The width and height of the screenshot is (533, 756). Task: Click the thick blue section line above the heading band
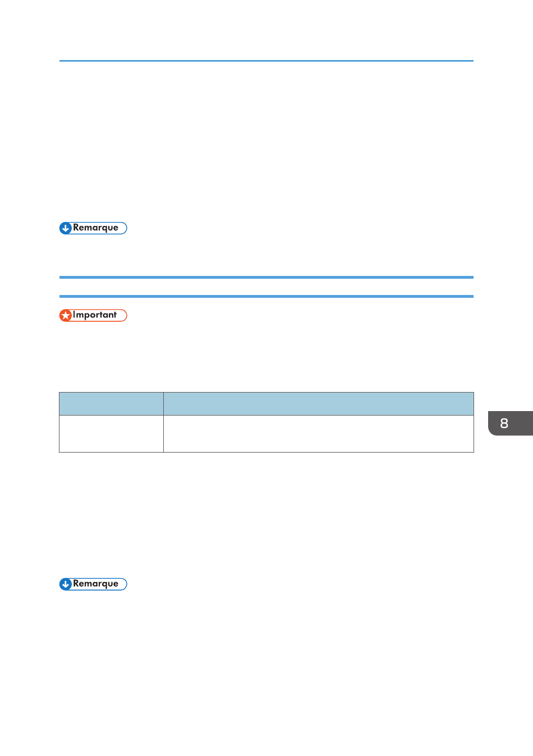pos(266,277)
